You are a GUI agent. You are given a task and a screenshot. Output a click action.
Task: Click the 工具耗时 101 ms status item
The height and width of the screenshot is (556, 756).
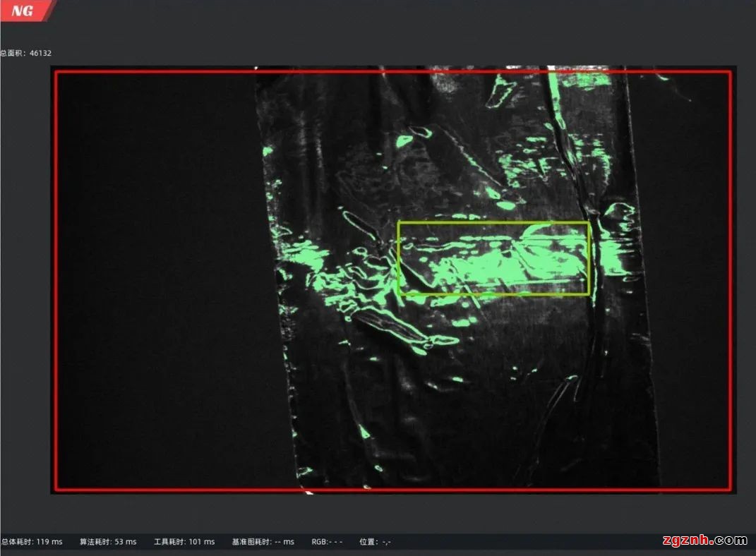click(x=184, y=542)
